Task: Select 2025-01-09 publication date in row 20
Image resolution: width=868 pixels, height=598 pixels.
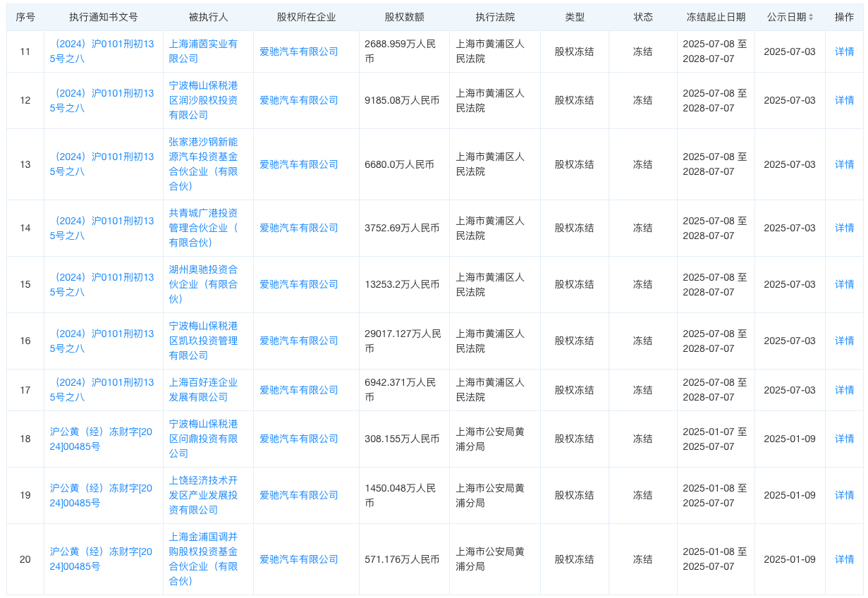Action: click(x=790, y=559)
